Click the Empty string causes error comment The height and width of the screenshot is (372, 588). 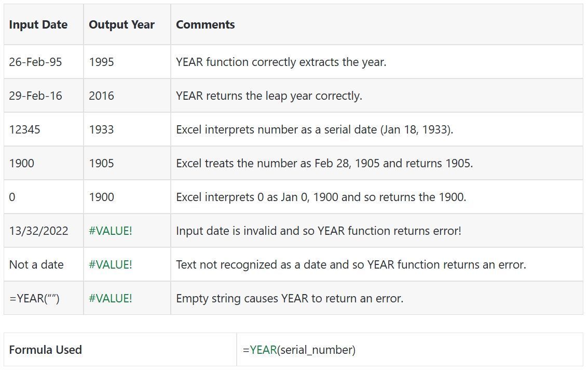point(290,298)
